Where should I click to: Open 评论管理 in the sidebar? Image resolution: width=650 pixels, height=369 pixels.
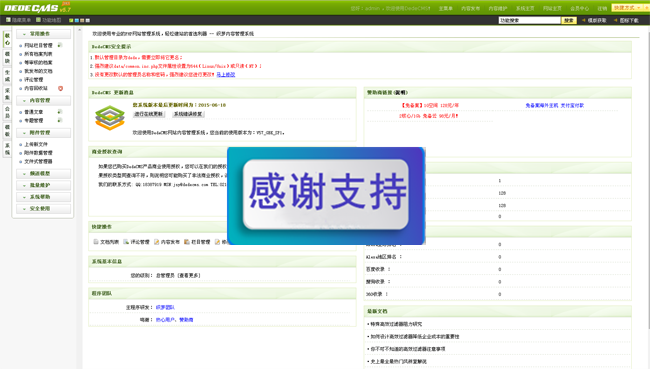(34, 80)
